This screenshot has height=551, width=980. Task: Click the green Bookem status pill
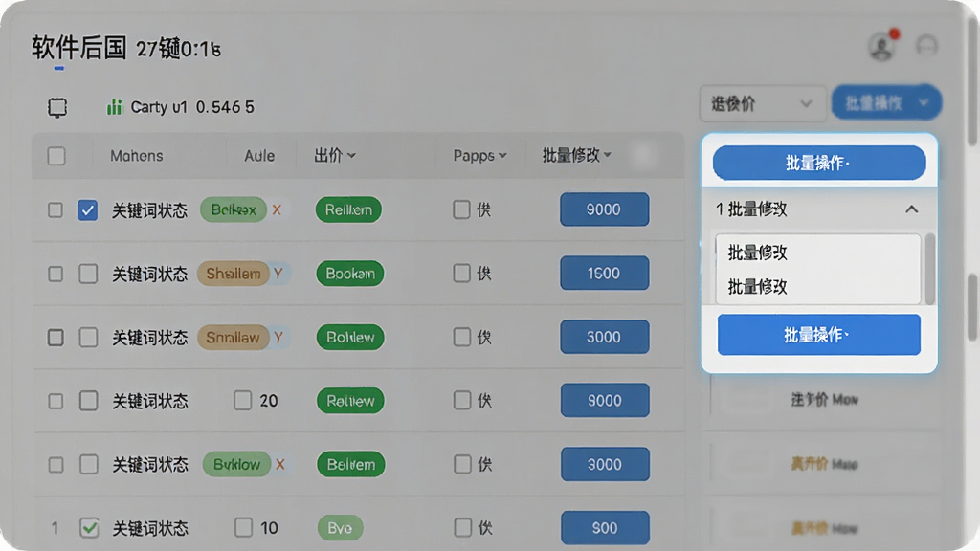click(x=350, y=274)
